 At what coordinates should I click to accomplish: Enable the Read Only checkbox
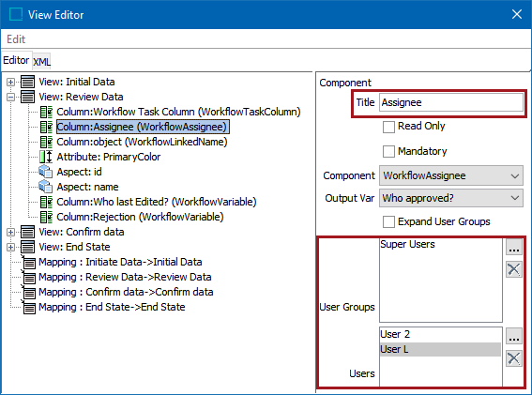388,127
